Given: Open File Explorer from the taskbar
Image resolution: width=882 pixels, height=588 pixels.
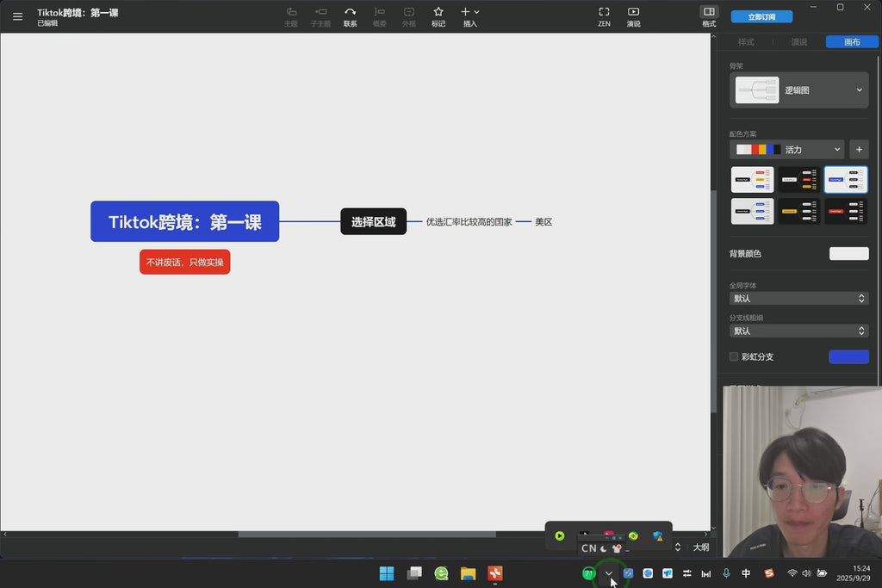Looking at the screenshot, I should tap(468, 573).
